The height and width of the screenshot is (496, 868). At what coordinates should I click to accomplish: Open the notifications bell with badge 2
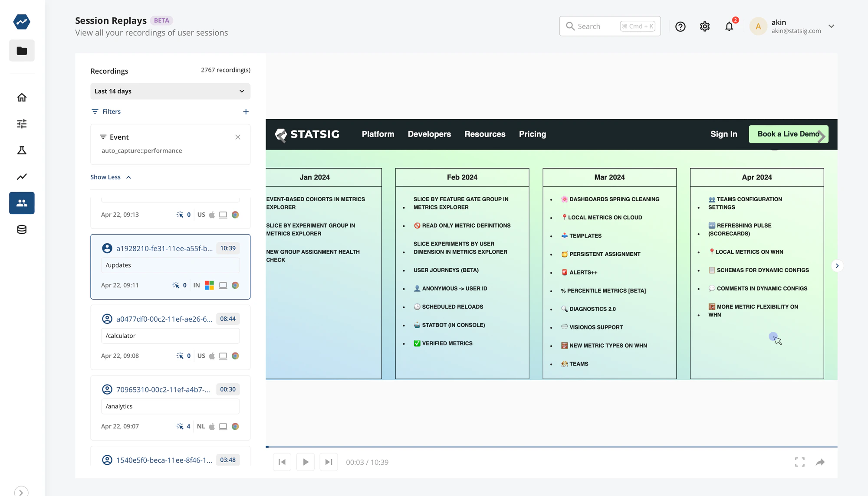click(x=729, y=26)
